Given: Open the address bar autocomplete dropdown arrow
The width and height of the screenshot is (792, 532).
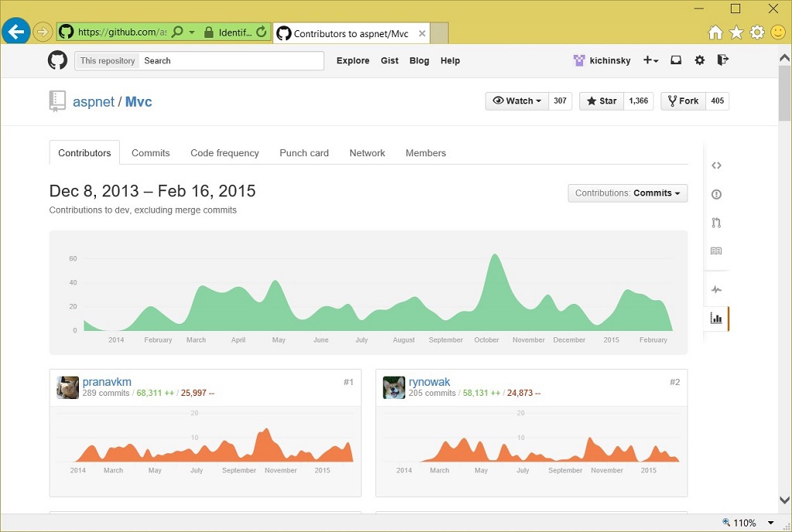Looking at the screenshot, I should point(192,32).
